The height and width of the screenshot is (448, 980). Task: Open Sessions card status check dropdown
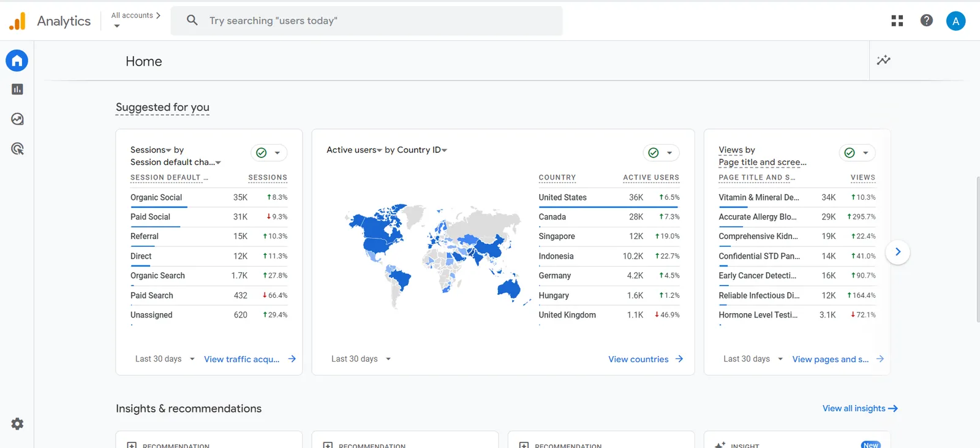[x=269, y=153]
